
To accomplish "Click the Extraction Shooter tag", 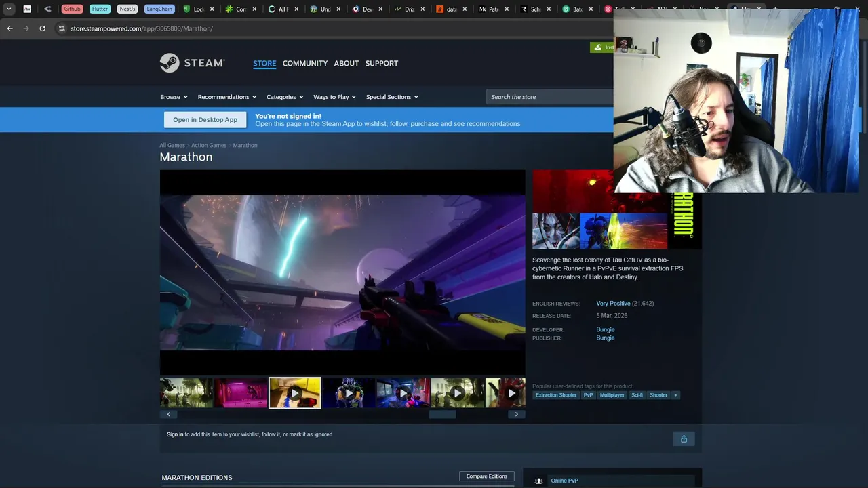I will pyautogui.click(x=556, y=395).
